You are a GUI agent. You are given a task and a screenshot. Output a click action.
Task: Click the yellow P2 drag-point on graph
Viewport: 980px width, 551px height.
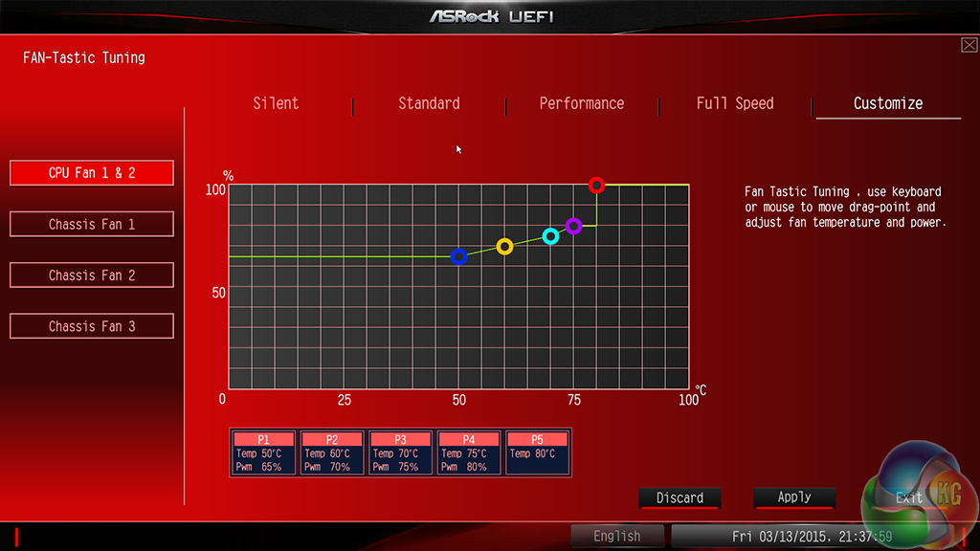[x=505, y=247]
